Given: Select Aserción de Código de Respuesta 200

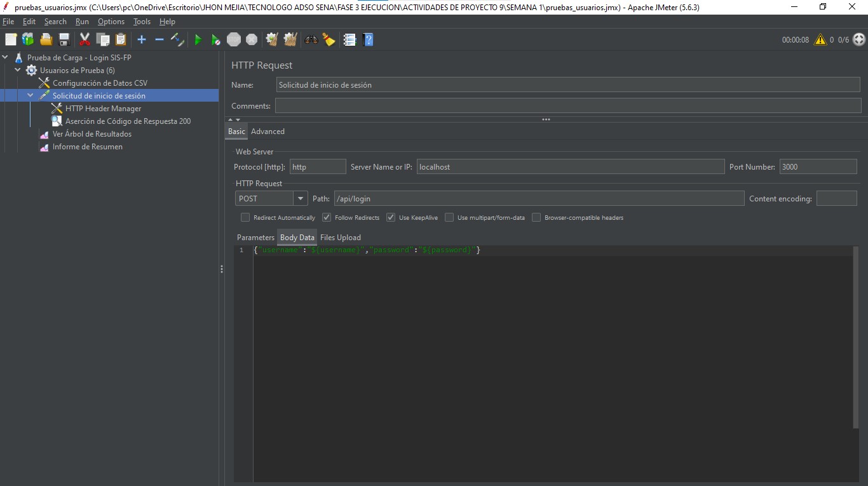Looking at the screenshot, I should pyautogui.click(x=128, y=121).
